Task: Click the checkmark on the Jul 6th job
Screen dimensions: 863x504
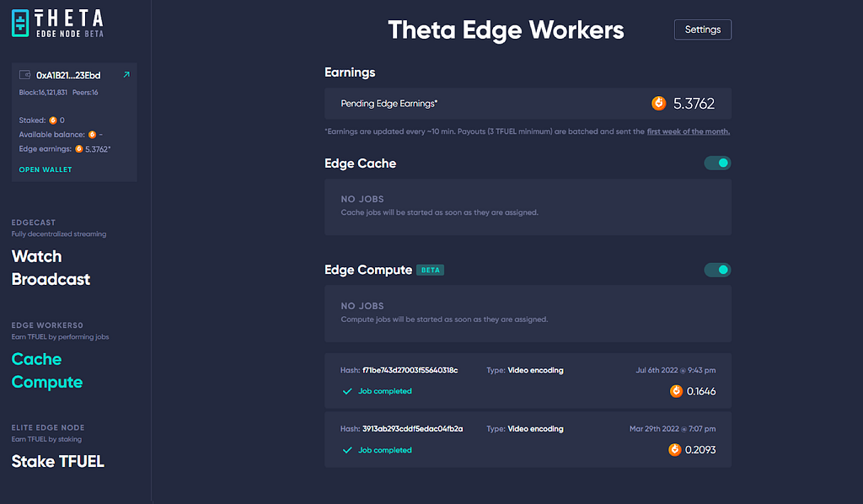Action: (346, 391)
